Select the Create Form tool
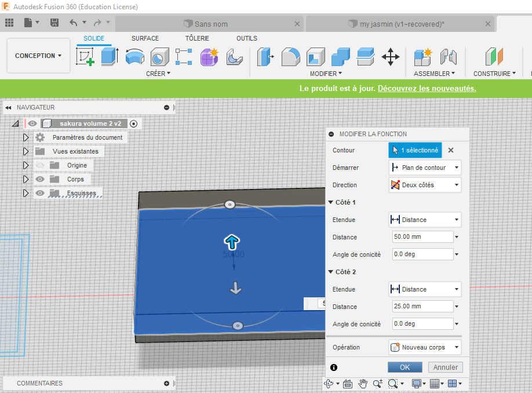 click(209, 57)
